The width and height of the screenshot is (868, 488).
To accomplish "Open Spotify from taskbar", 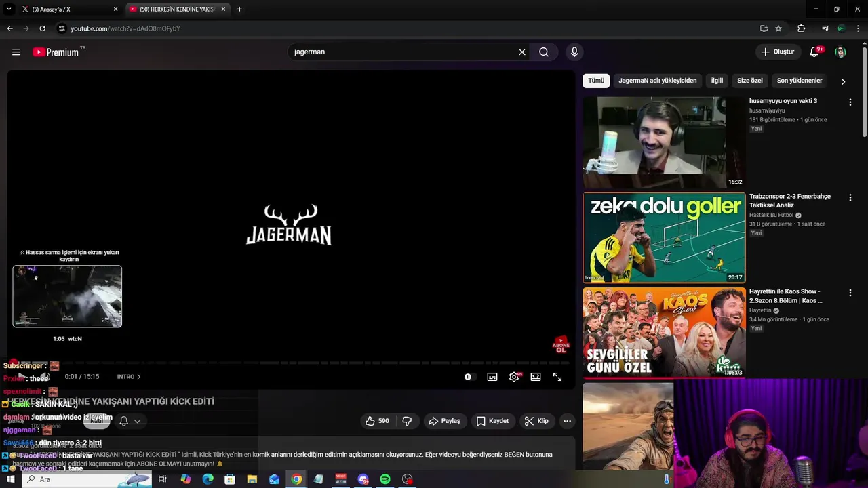I will pyautogui.click(x=385, y=479).
